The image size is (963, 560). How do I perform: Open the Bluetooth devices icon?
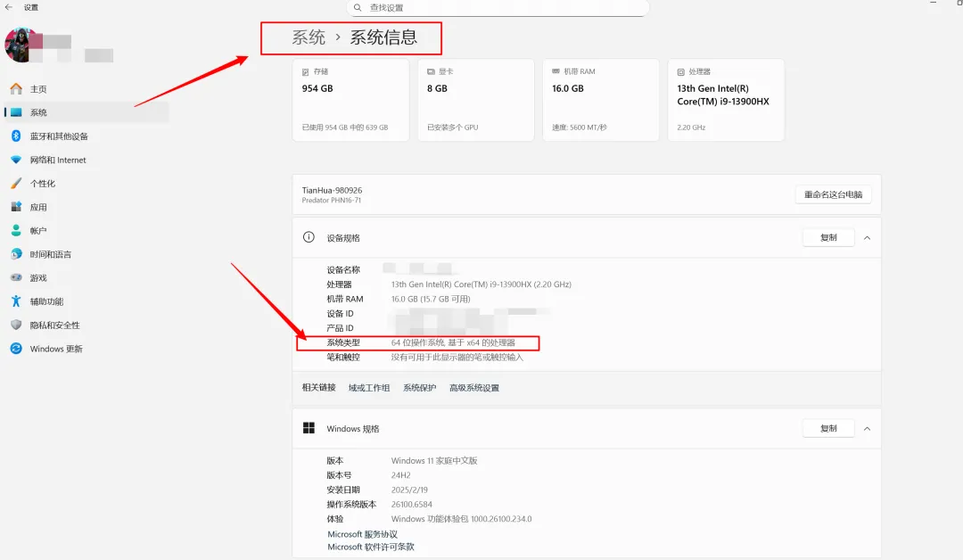[16, 136]
